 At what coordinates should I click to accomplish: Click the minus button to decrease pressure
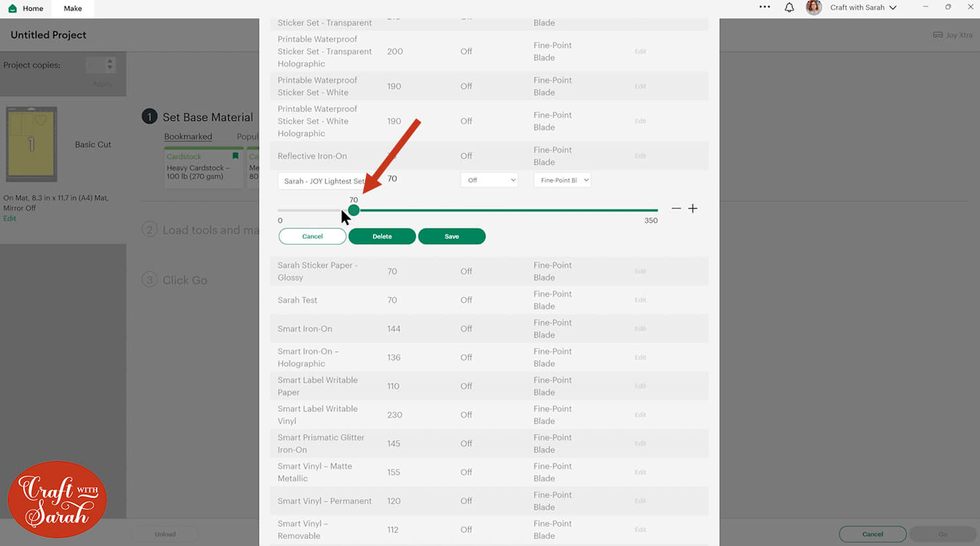click(x=676, y=209)
